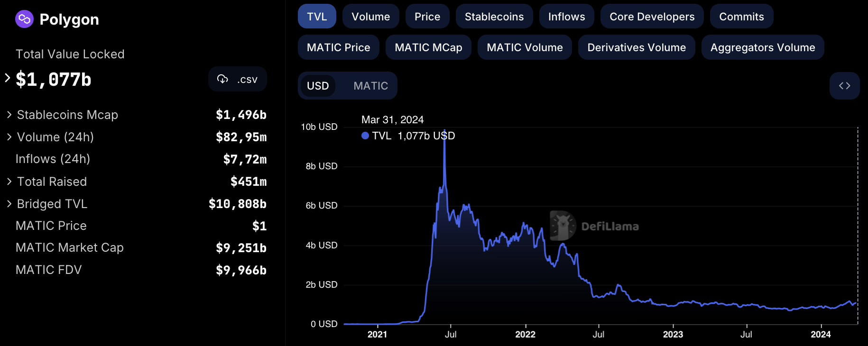
Task: Click the 2022 label on the time axis
Action: pyautogui.click(x=525, y=334)
